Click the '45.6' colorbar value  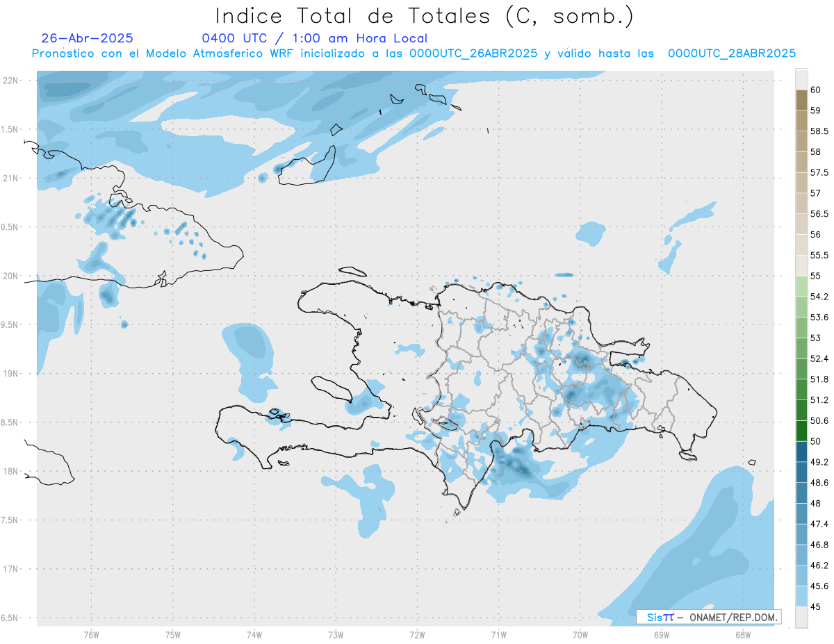819,586
